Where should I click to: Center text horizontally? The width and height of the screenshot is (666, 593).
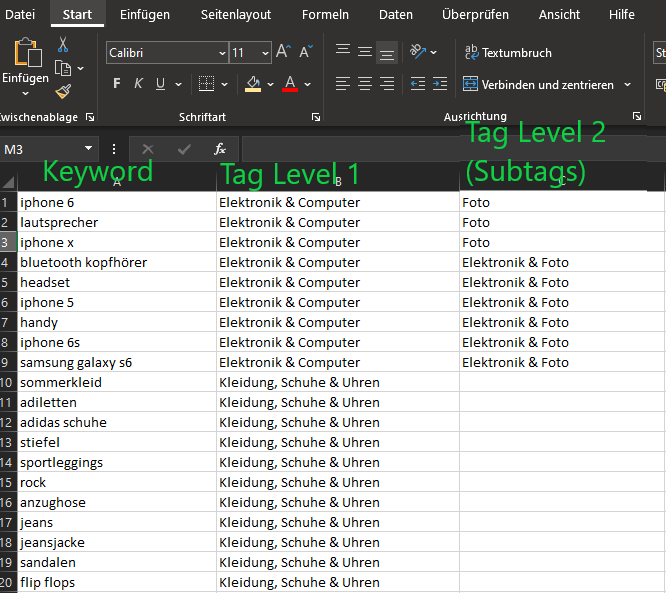[x=365, y=84]
